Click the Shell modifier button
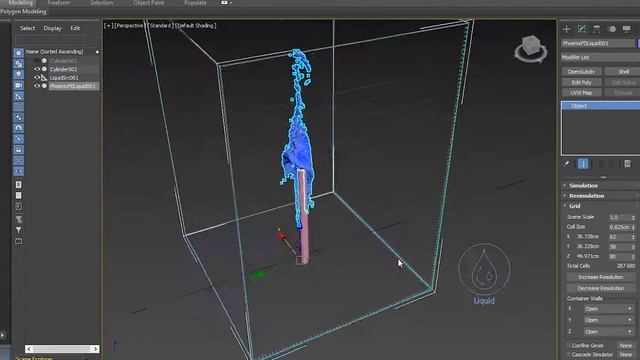The height and width of the screenshot is (360, 640). pyautogui.click(x=623, y=72)
